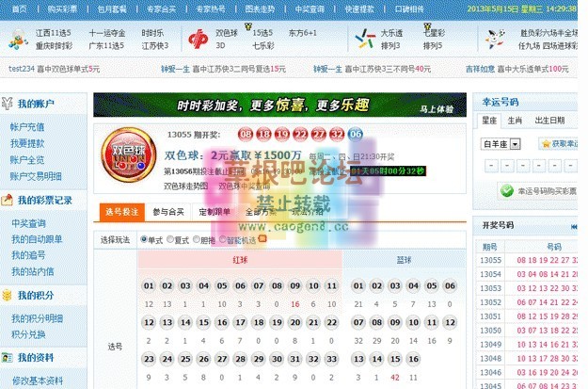Open the 出生日期 lucky number tab
The width and height of the screenshot is (588, 389).
coord(549,121)
